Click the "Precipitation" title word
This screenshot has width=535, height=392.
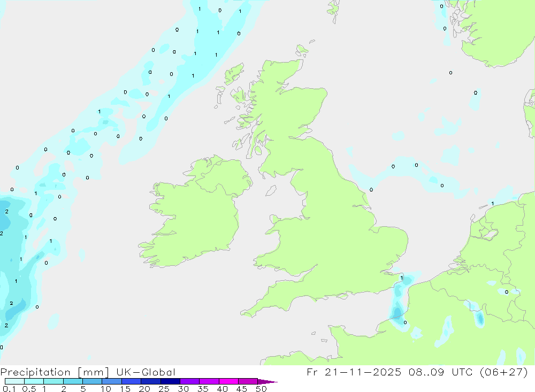35,372
